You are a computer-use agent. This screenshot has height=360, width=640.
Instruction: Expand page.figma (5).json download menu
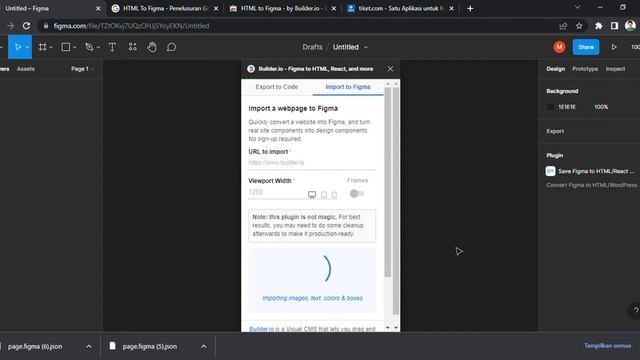203,347
